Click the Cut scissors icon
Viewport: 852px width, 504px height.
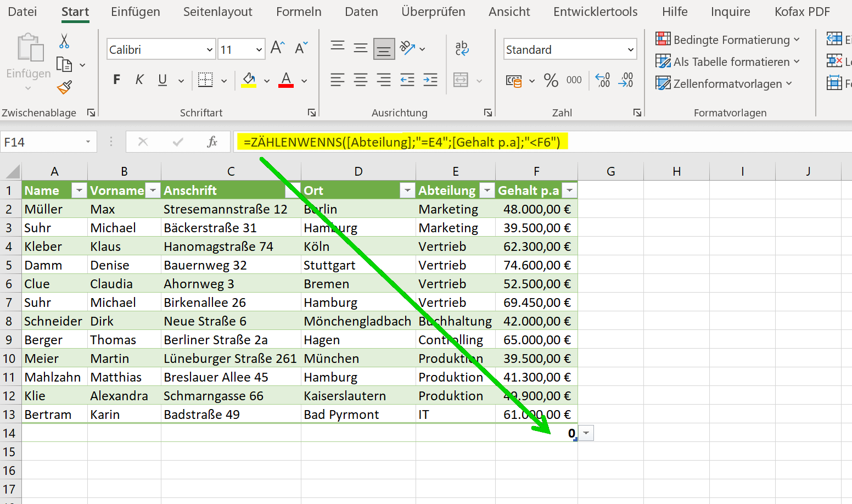click(64, 41)
